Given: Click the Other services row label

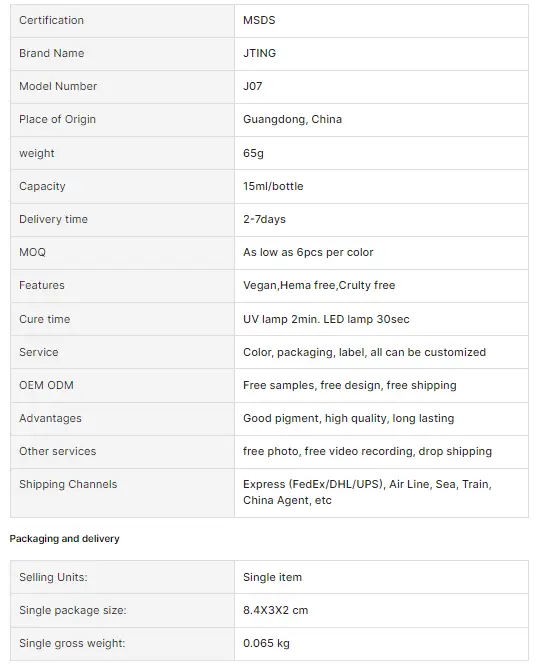Looking at the screenshot, I should point(58,451).
